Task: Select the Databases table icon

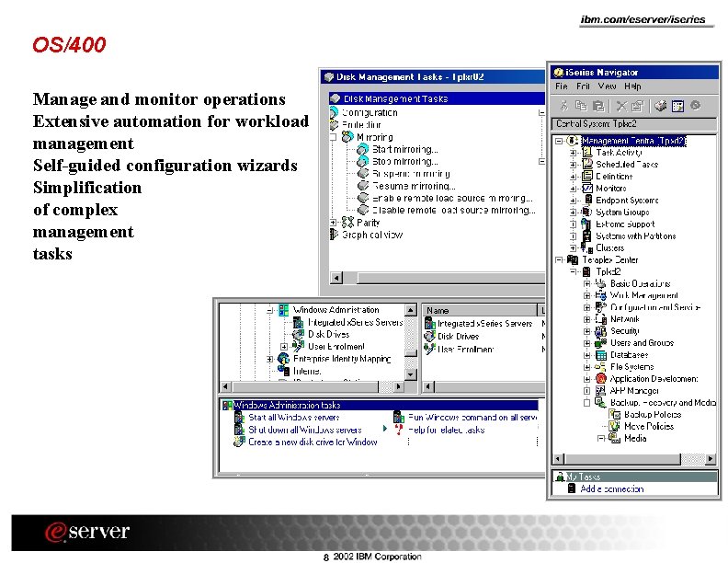Action: 601,355
